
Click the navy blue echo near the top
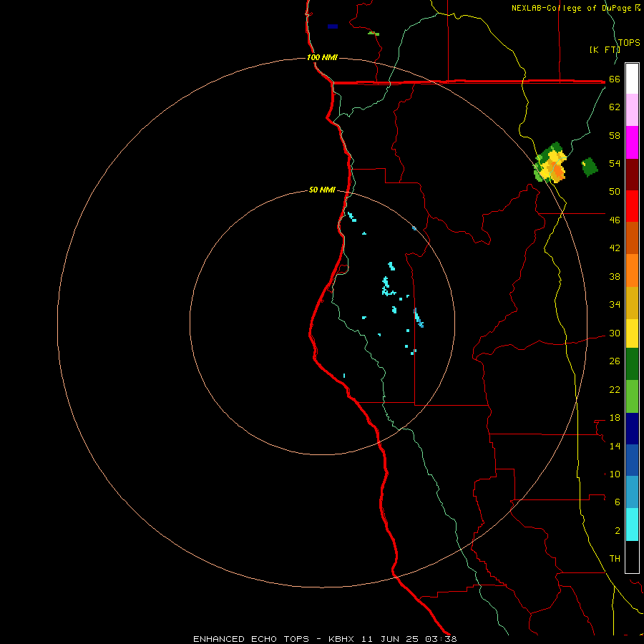(333, 26)
